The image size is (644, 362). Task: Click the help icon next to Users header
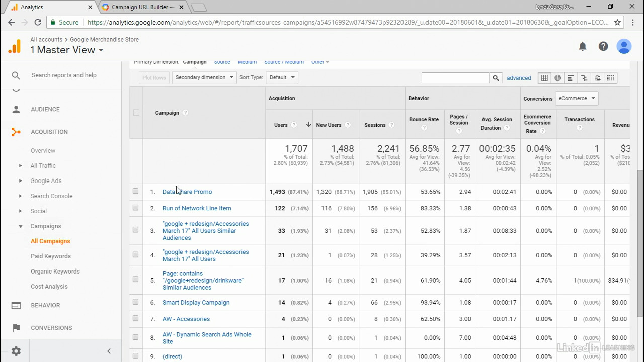(294, 125)
